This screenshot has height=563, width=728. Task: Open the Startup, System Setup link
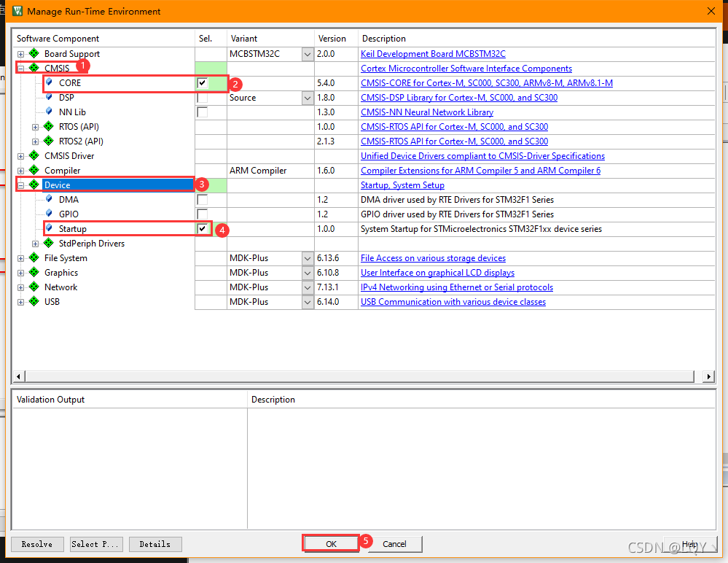click(x=402, y=185)
